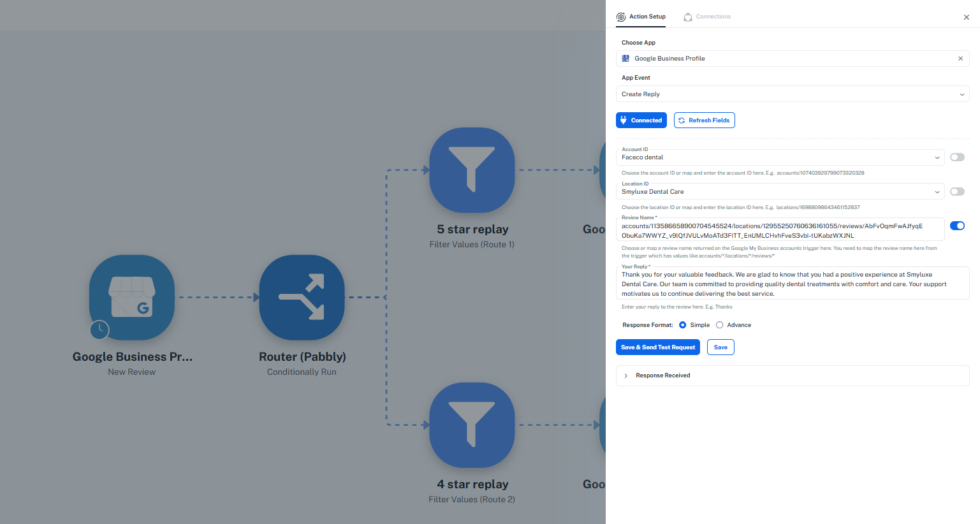Image resolution: width=980 pixels, height=524 pixels.
Task: Click the New Review subtitle
Action: tap(132, 372)
